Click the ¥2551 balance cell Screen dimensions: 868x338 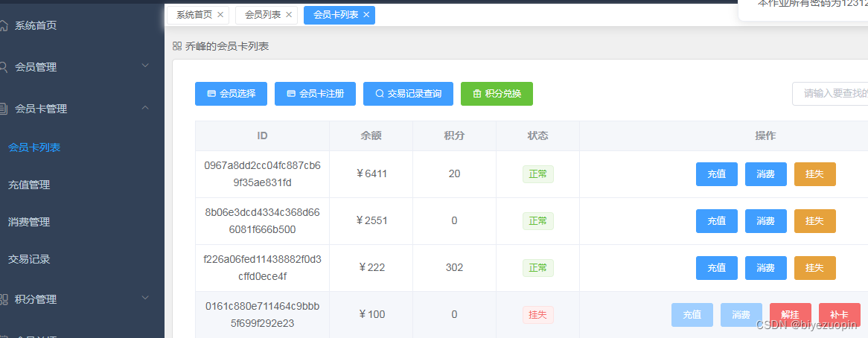click(371, 221)
